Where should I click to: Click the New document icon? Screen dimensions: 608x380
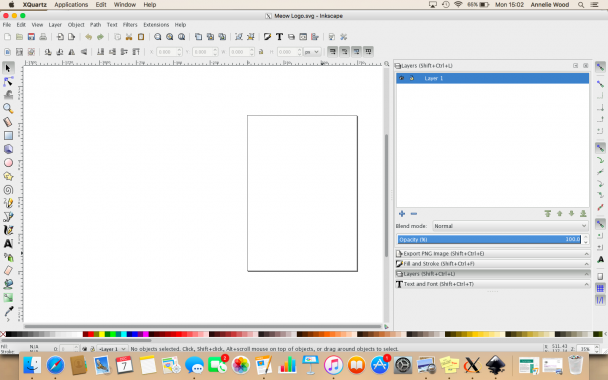(7, 37)
